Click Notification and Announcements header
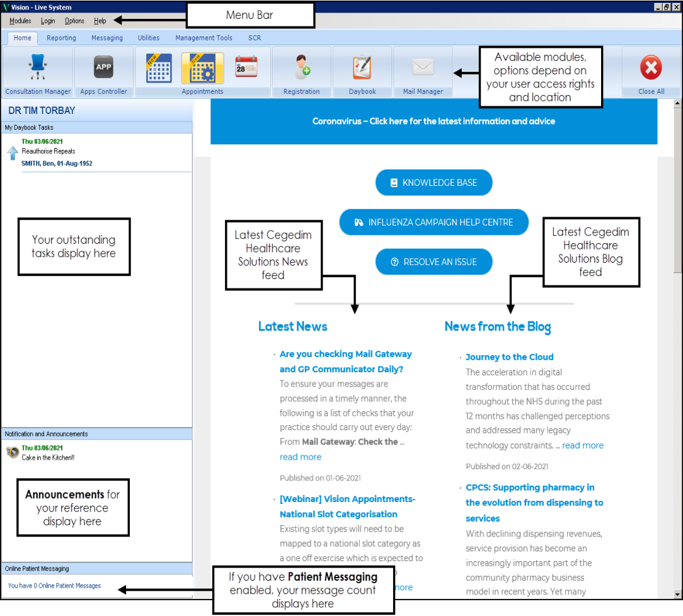The width and height of the screenshot is (683, 616). [x=96, y=434]
